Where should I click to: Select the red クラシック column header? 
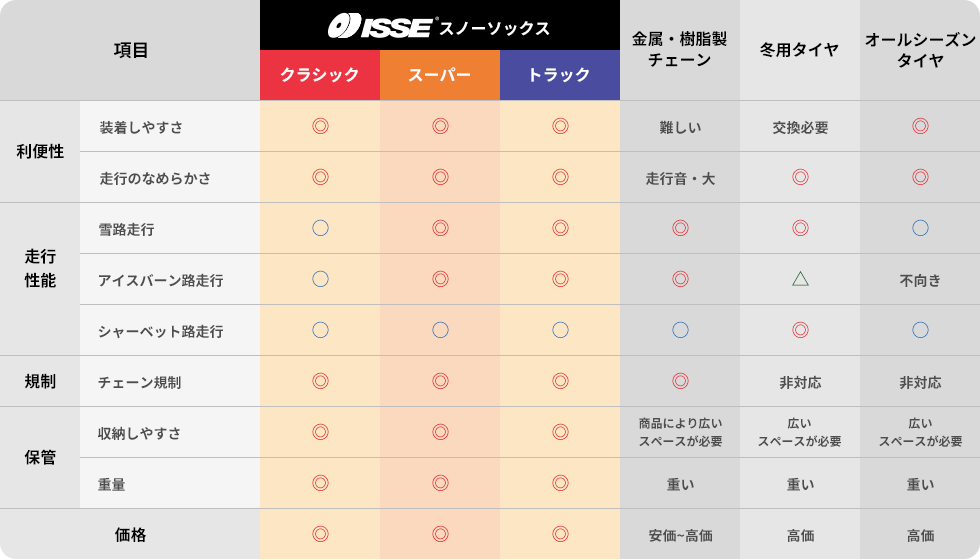click(320, 75)
